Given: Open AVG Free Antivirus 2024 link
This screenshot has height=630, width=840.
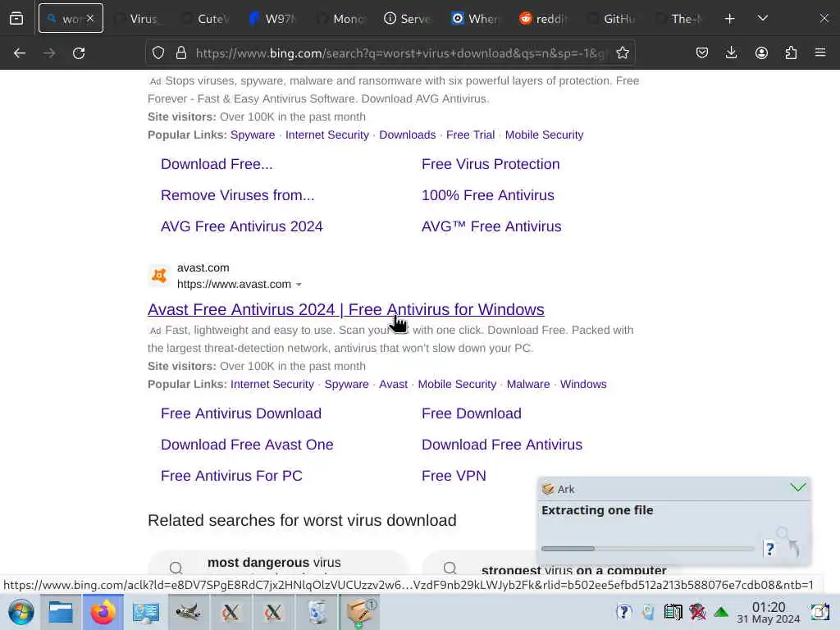Looking at the screenshot, I should (x=242, y=226).
